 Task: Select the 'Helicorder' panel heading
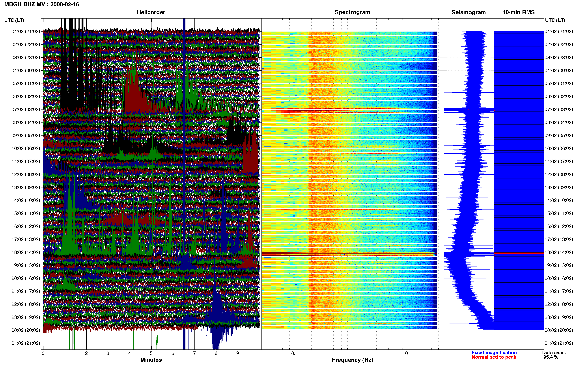click(x=151, y=12)
